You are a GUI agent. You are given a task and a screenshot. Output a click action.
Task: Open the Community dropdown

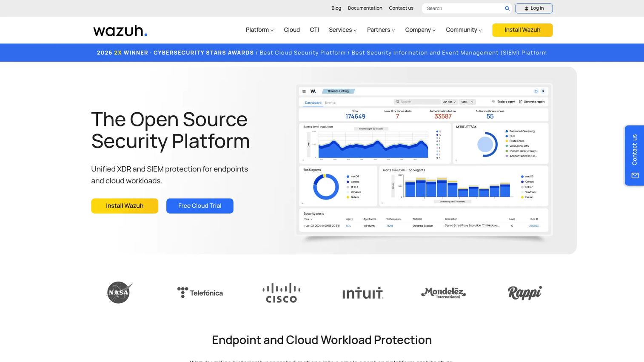click(x=464, y=30)
